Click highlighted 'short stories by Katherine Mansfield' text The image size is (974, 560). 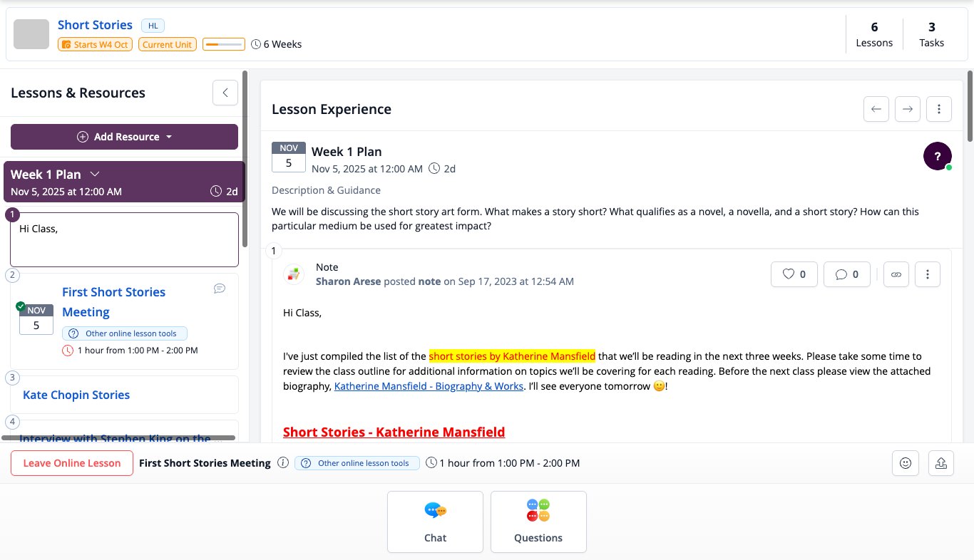[512, 356]
